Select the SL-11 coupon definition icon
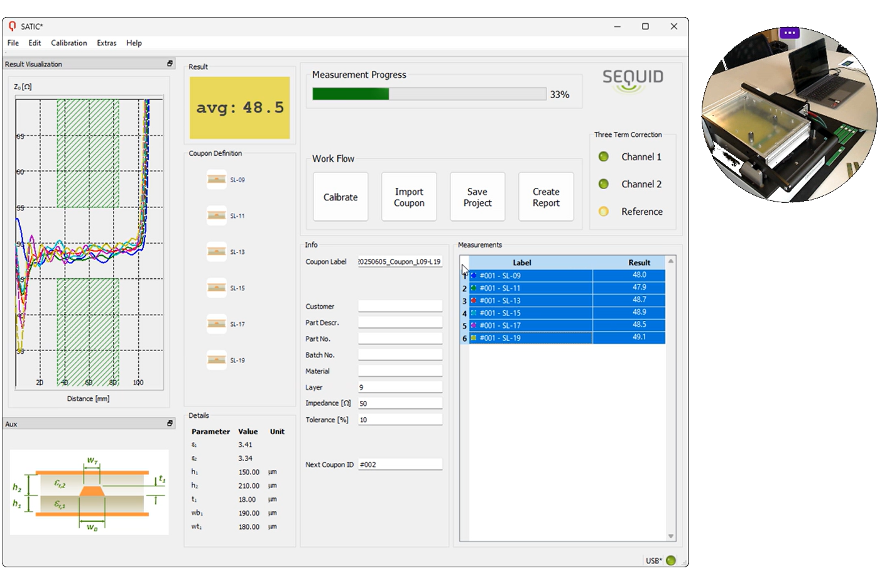This screenshot has height=588, width=882. coord(217,215)
